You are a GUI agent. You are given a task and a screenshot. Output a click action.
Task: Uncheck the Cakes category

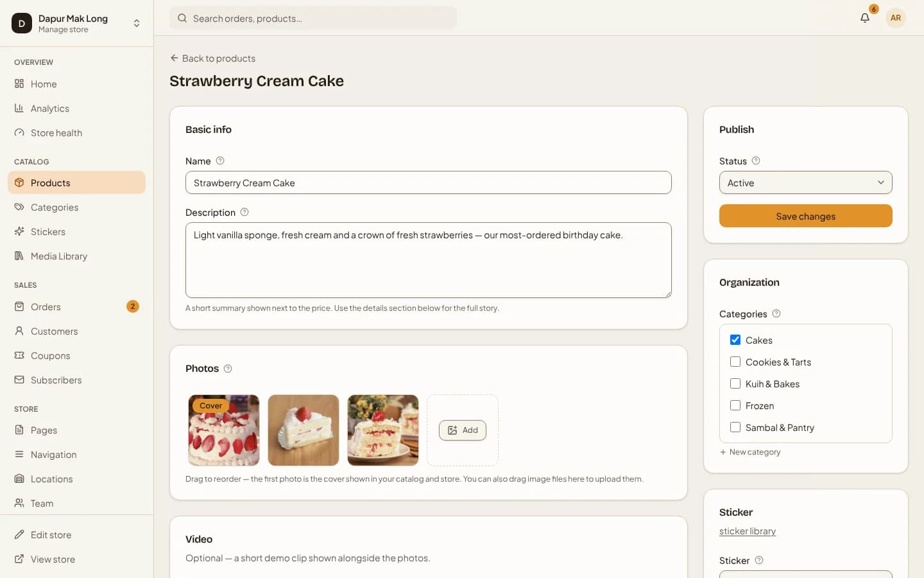735,340
